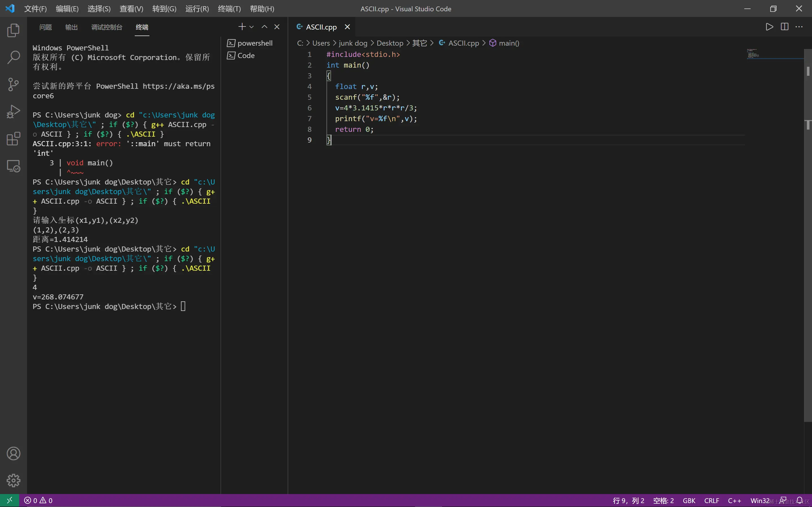Open the editor More Actions ellipsis menu
The height and width of the screenshot is (507, 812).
tap(799, 27)
